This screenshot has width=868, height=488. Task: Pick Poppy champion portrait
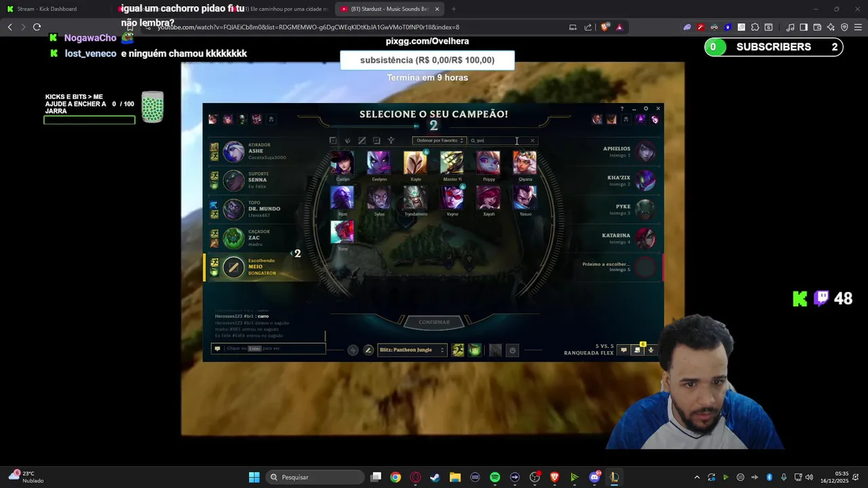coord(489,163)
